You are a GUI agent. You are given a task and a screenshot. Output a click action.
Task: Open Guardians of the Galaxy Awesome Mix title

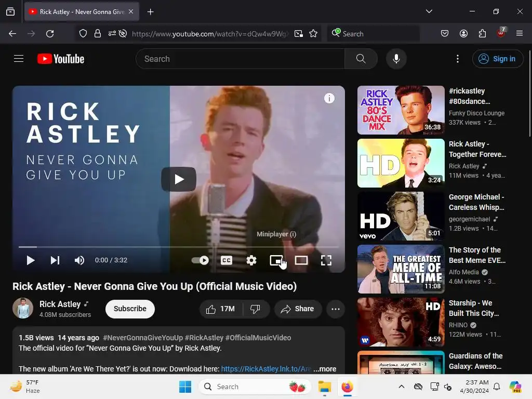[x=476, y=361]
